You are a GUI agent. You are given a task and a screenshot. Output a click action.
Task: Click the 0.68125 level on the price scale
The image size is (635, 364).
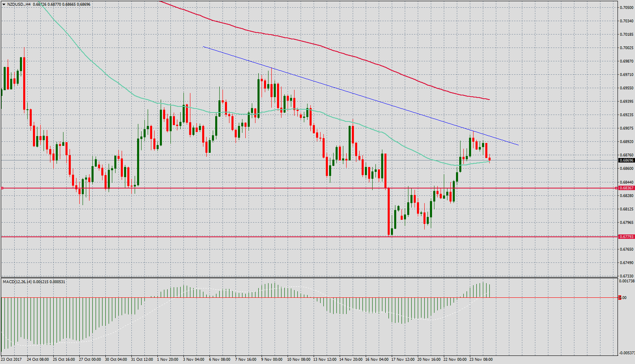coord(625,209)
